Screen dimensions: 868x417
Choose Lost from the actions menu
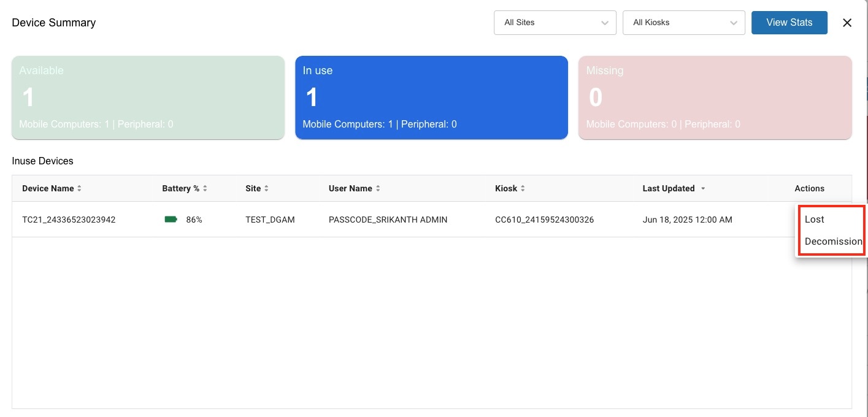coord(815,220)
